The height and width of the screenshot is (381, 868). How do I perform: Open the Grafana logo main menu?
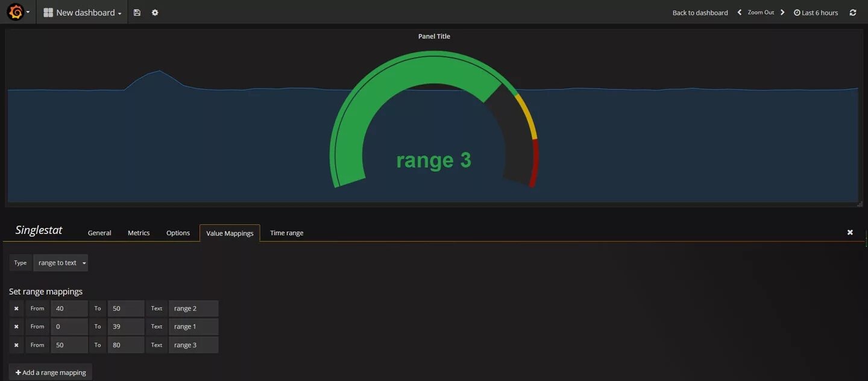coord(18,12)
